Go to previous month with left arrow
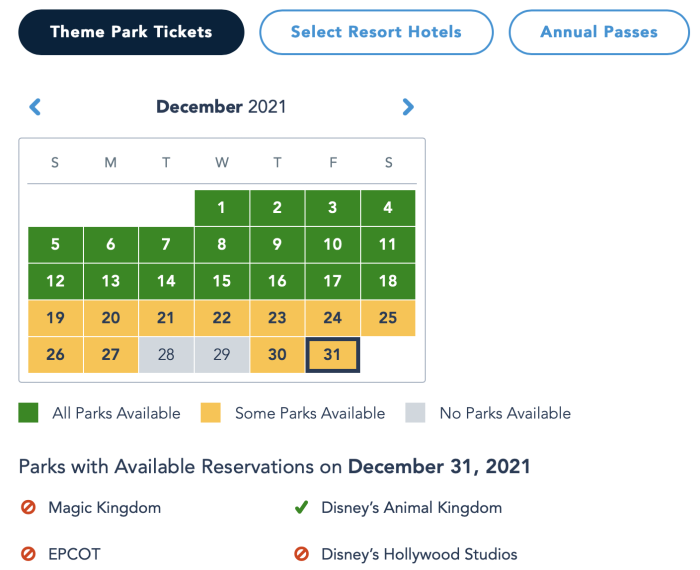Screen dimensions: 700x570 (35, 107)
